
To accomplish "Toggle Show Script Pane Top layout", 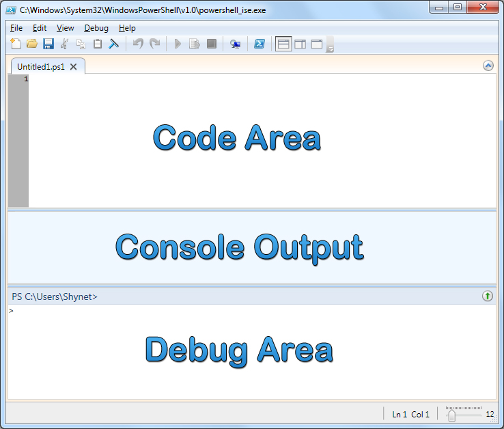I will pyautogui.click(x=283, y=44).
